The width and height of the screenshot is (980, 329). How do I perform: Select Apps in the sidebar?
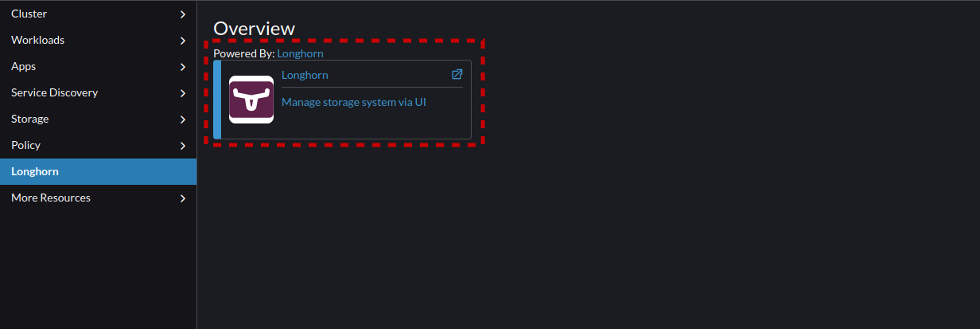click(x=98, y=66)
